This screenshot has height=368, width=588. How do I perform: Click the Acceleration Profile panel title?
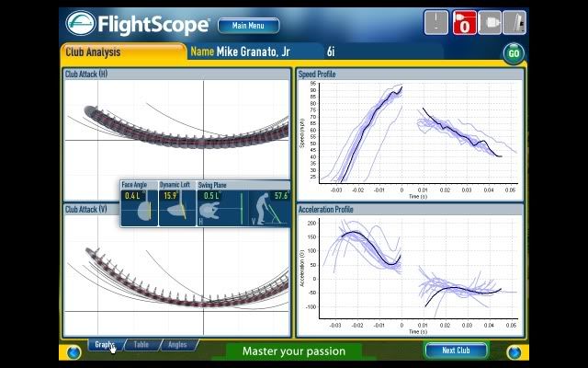click(x=325, y=209)
